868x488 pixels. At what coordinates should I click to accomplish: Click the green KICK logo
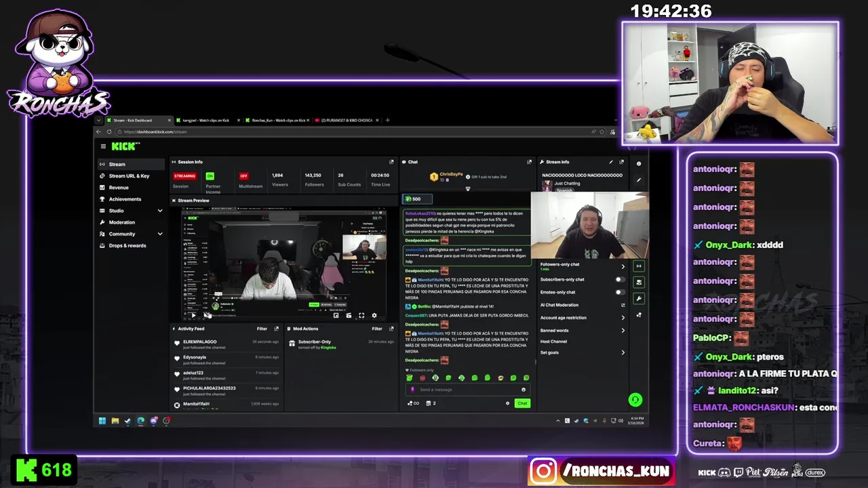(125, 146)
